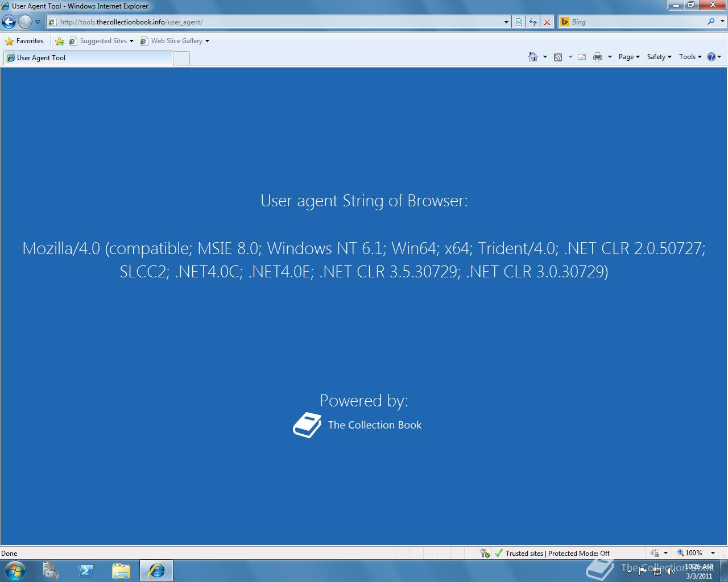Click The Collection Book link

(x=375, y=425)
